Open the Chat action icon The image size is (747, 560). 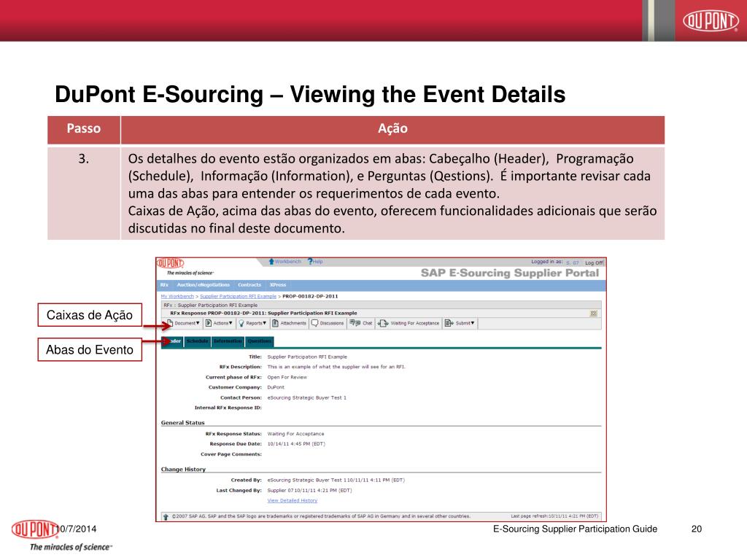tap(355, 323)
